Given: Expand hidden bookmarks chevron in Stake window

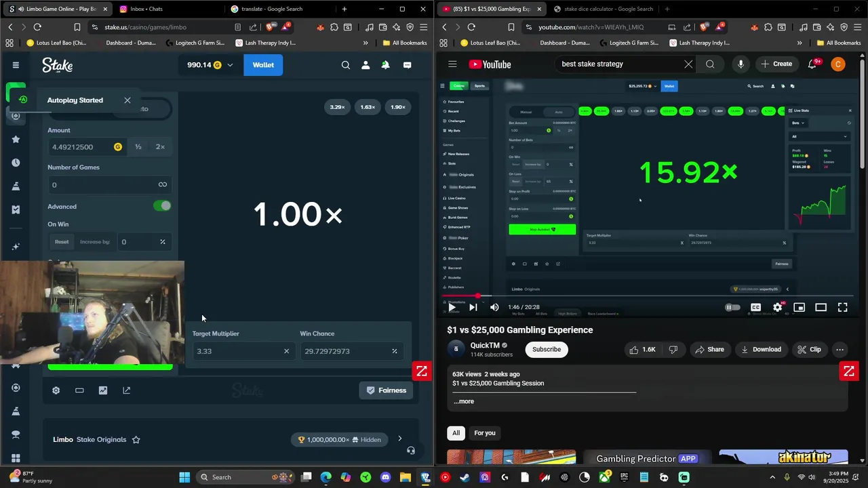Looking at the screenshot, I should (366, 43).
